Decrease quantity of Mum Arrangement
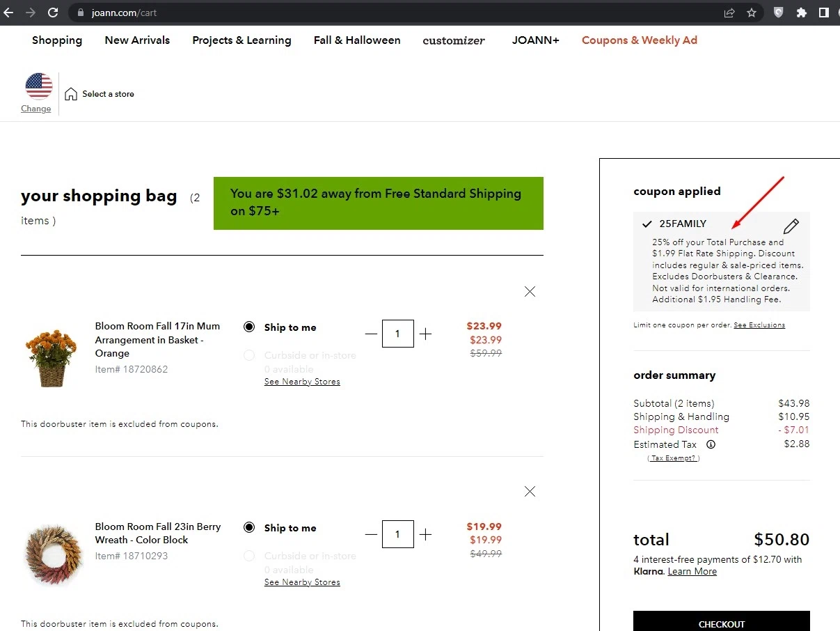 (371, 334)
